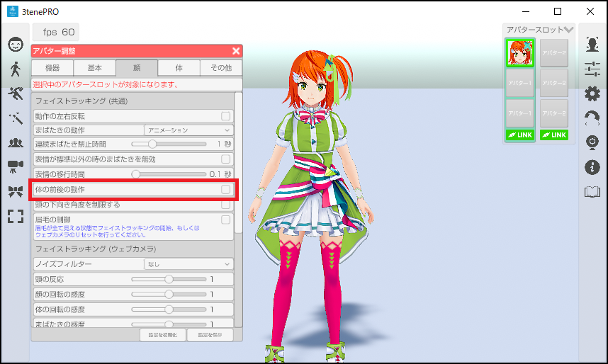The image size is (608, 364).
Task: Adjust the まばたきの感度 slider
Action: (x=169, y=324)
